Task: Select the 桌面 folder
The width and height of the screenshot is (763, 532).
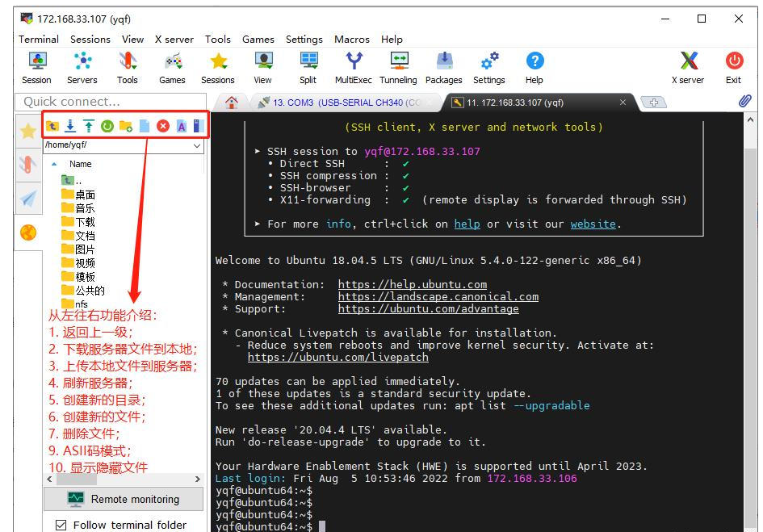Action: 78,195
